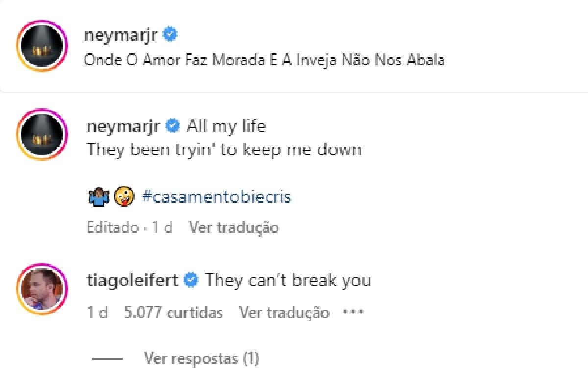This screenshot has width=588, height=392.
Task: Click the 1 d timestamp on tiagoleifert's comment
Action: (x=100, y=312)
